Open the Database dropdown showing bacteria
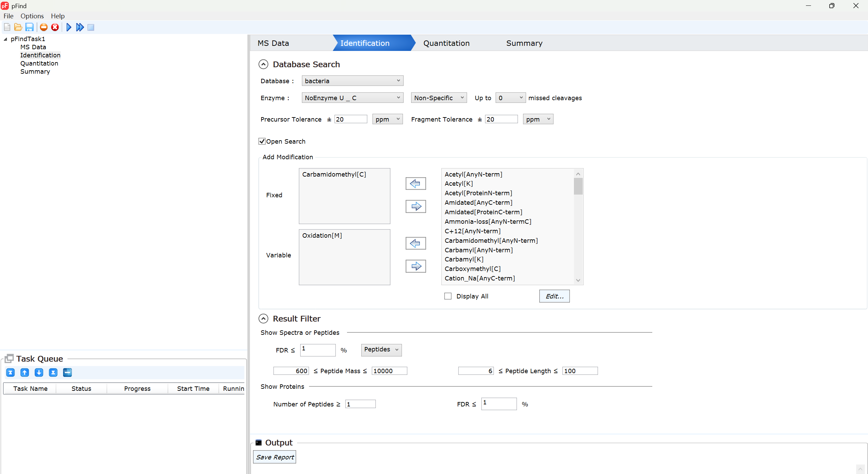 click(352, 81)
